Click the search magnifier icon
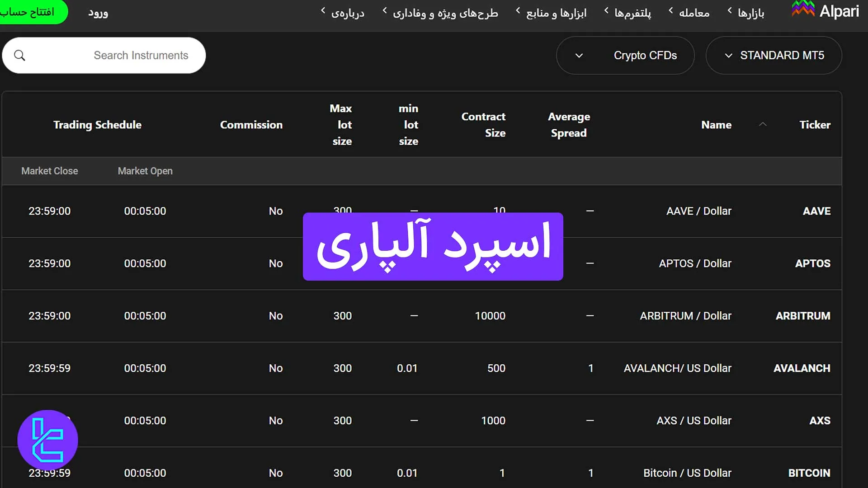 (x=19, y=55)
